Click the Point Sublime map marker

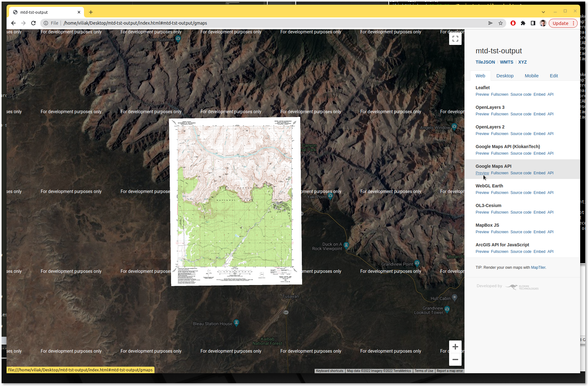coord(178,39)
